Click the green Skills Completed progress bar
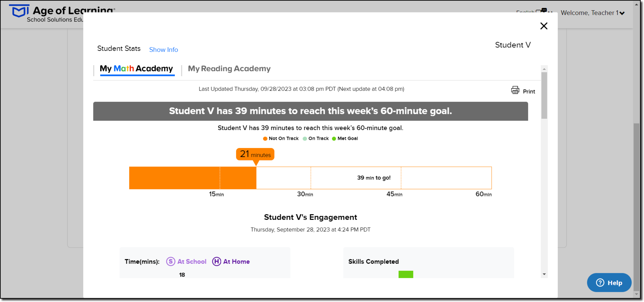The width and height of the screenshot is (644, 302). coord(406,274)
